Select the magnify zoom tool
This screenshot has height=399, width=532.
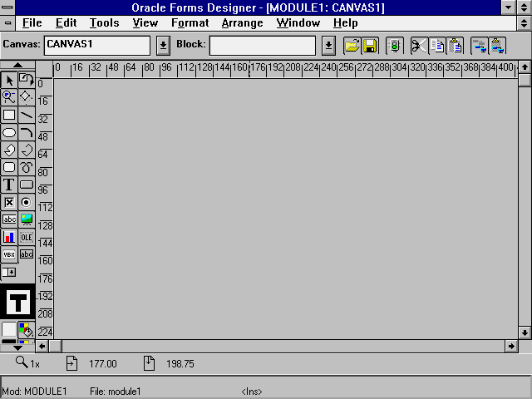click(x=9, y=97)
